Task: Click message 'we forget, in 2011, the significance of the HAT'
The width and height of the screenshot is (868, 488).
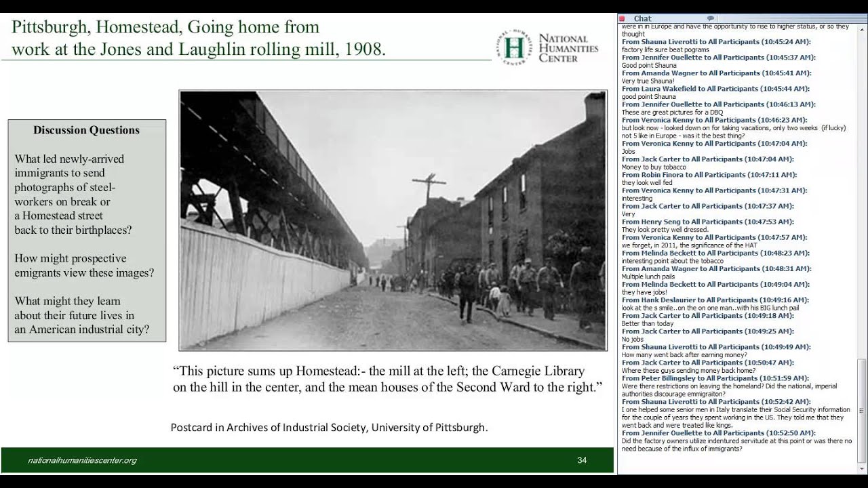Action: 688,245
